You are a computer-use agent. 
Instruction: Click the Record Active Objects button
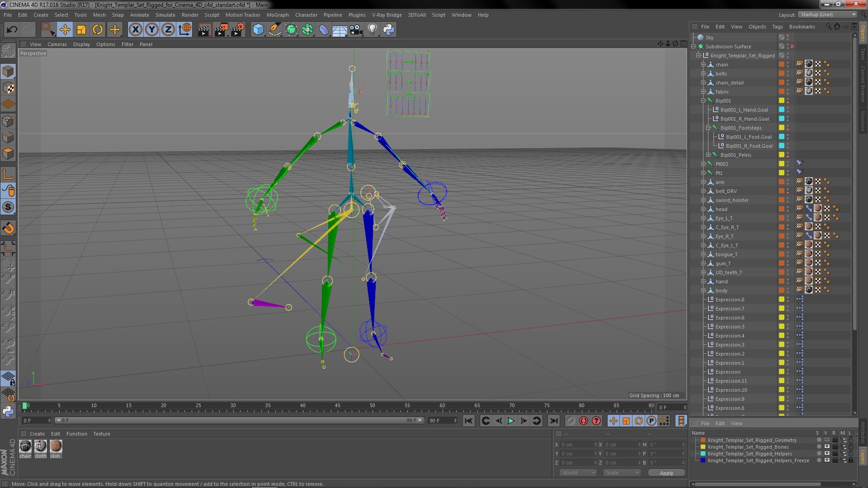pyautogui.click(x=571, y=421)
